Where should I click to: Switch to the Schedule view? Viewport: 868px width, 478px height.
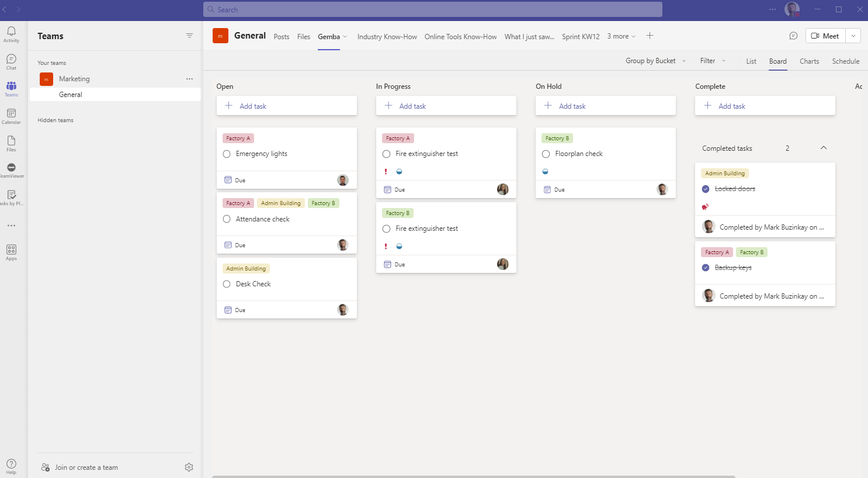click(x=846, y=61)
